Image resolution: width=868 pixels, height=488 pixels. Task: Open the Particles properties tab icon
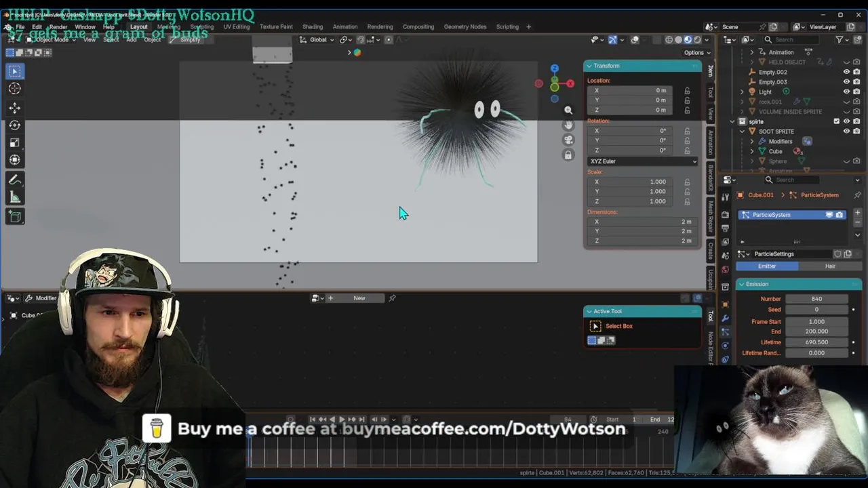[725, 331]
